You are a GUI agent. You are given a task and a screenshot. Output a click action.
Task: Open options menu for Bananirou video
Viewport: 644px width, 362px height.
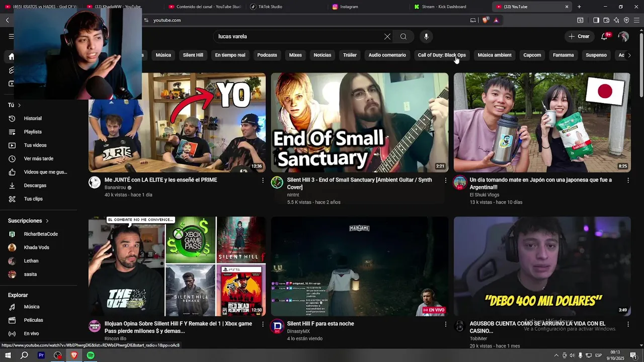(x=263, y=180)
